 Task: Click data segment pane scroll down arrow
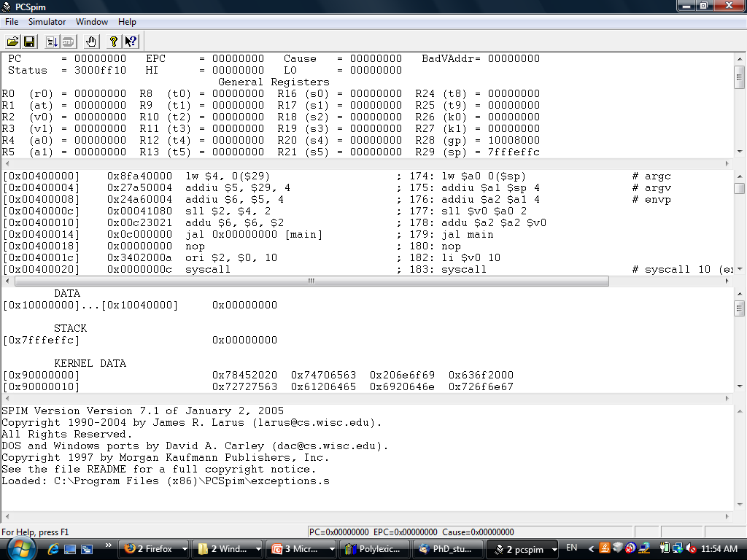[740, 386]
